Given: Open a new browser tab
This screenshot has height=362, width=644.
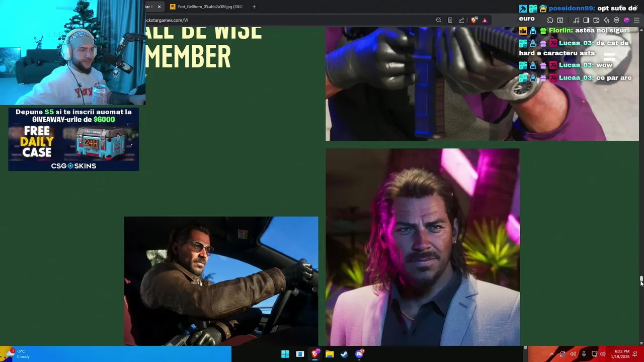Looking at the screenshot, I should click(x=254, y=7).
